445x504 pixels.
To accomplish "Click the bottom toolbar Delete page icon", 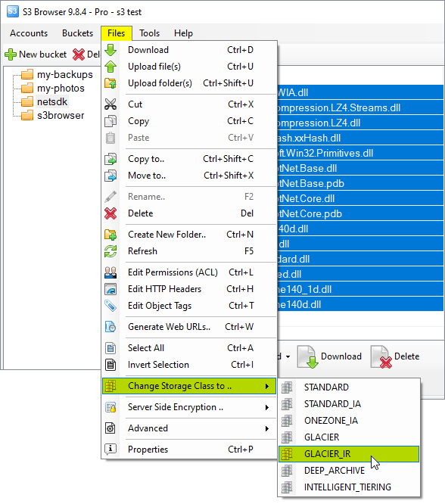I will [x=381, y=356].
